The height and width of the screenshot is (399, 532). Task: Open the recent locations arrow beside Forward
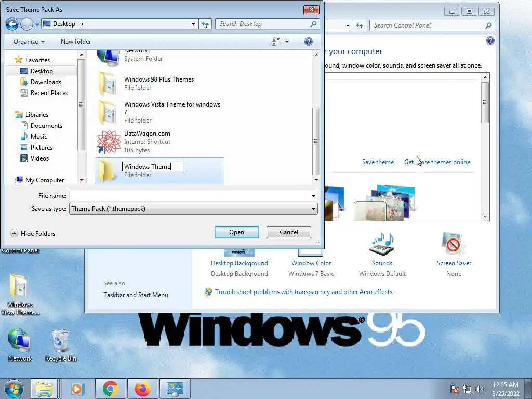(37, 24)
